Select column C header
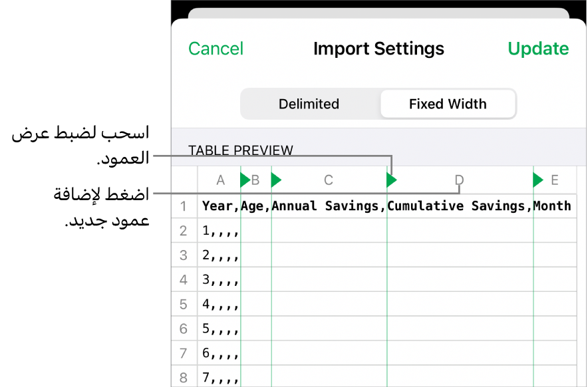Image resolution: width=588 pixels, height=387 pixels. pos(328,180)
